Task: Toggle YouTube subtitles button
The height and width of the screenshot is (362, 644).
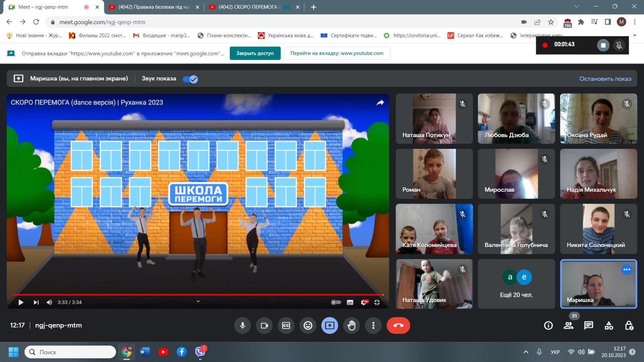Action: pos(350,302)
